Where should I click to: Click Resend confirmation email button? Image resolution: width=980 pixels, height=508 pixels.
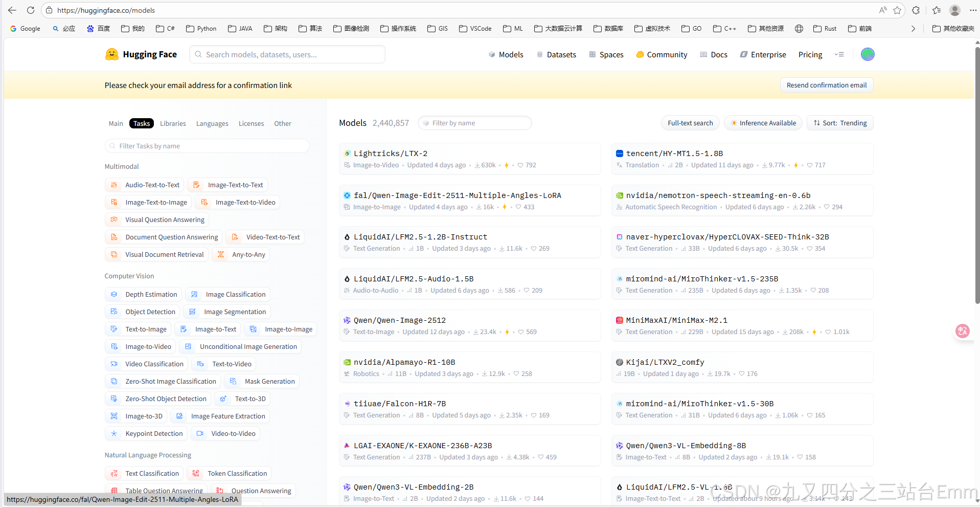pyautogui.click(x=827, y=85)
